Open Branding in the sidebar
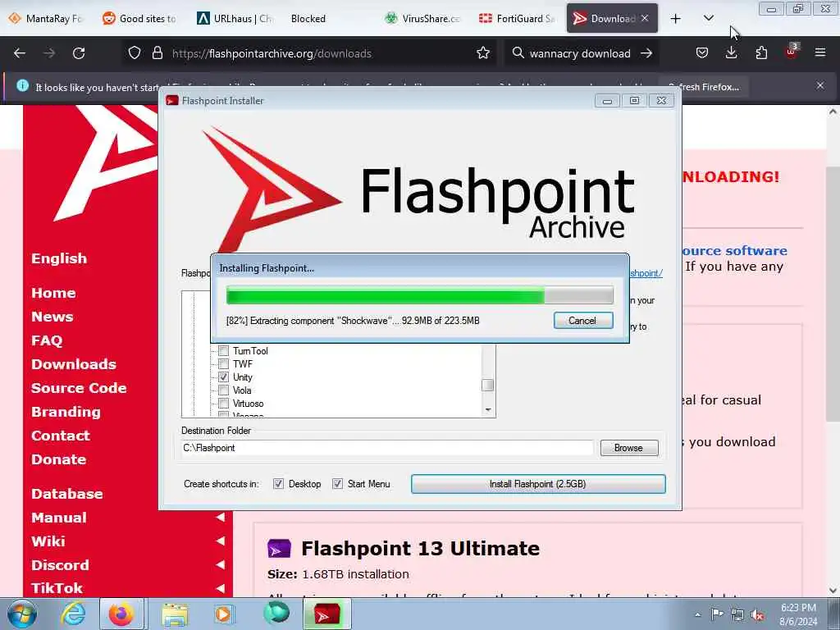 pyautogui.click(x=66, y=412)
